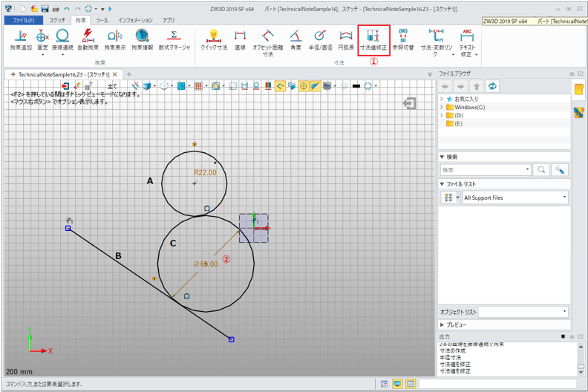The height and width of the screenshot is (392, 588).
Task: Click the 参照切替 reference toggle tool
Action: coord(403,40)
